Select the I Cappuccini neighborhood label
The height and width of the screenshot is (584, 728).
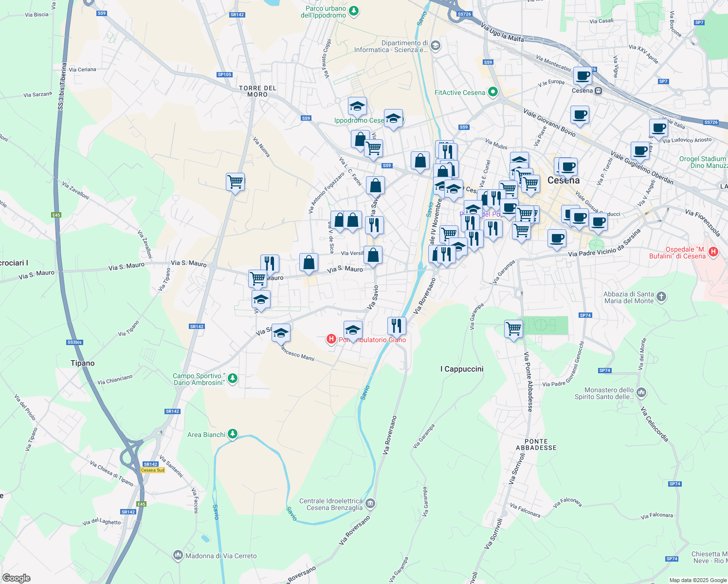[x=462, y=369]
